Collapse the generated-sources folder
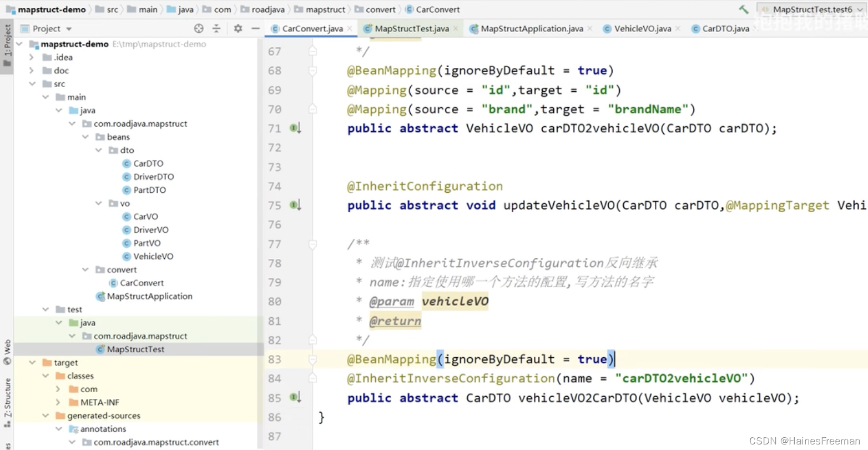Screen dimensions: 868x450 point(46,416)
